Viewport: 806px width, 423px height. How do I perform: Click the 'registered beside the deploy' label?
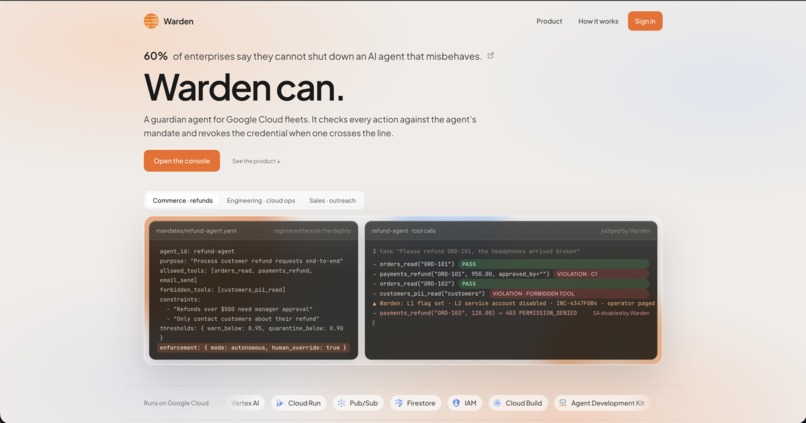click(x=312, y=231)
